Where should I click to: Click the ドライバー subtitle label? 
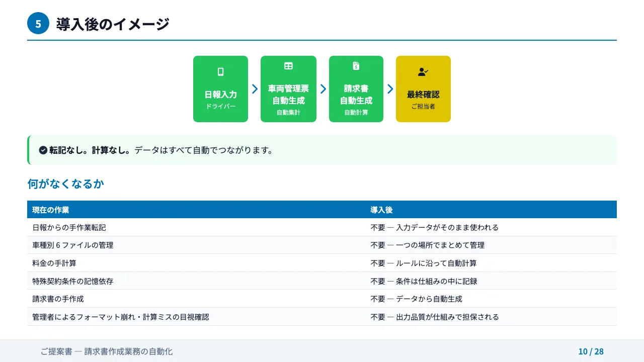220,107
